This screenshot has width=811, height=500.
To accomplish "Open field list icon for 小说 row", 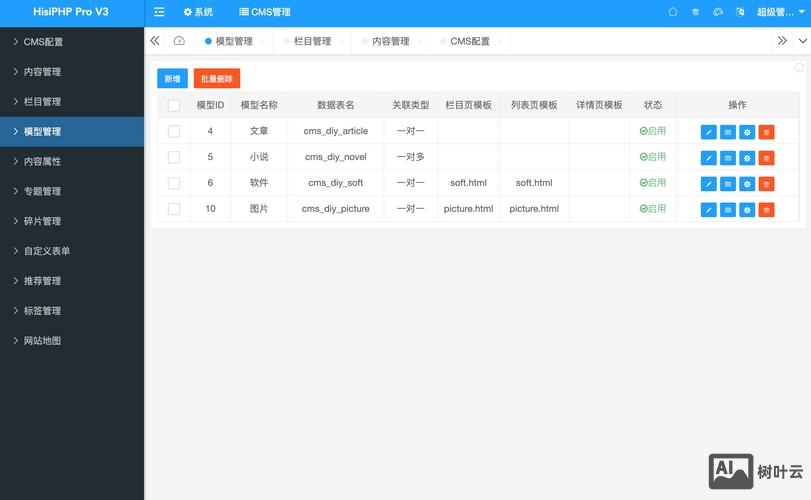I will (728, 158).
